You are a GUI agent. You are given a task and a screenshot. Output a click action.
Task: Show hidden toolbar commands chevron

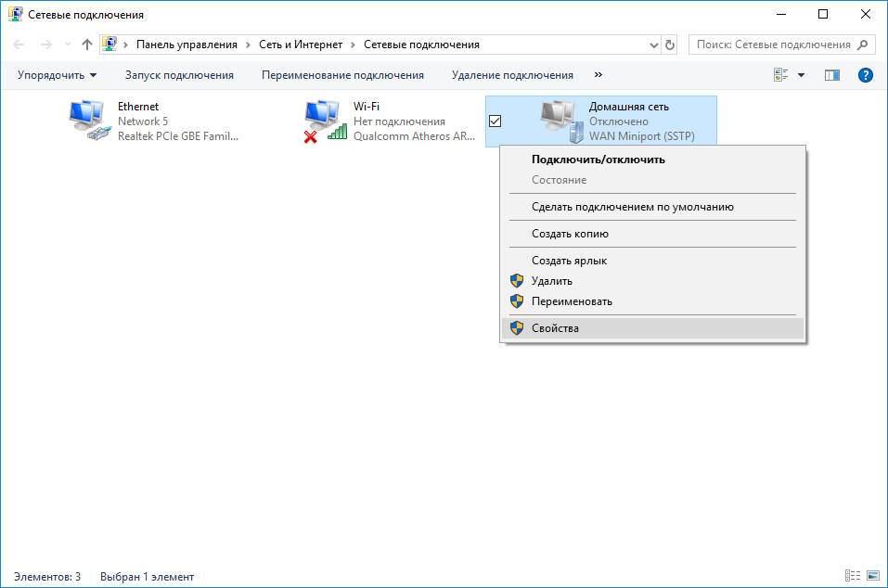tap(598, 75)
